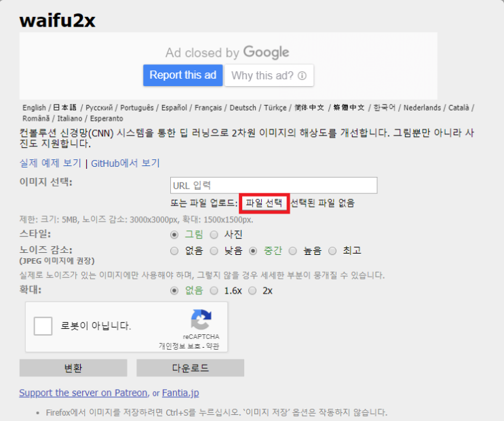This screenshot has width=504, height=421.
Task: Click the Report this ad button
Action: pos(183,75)
